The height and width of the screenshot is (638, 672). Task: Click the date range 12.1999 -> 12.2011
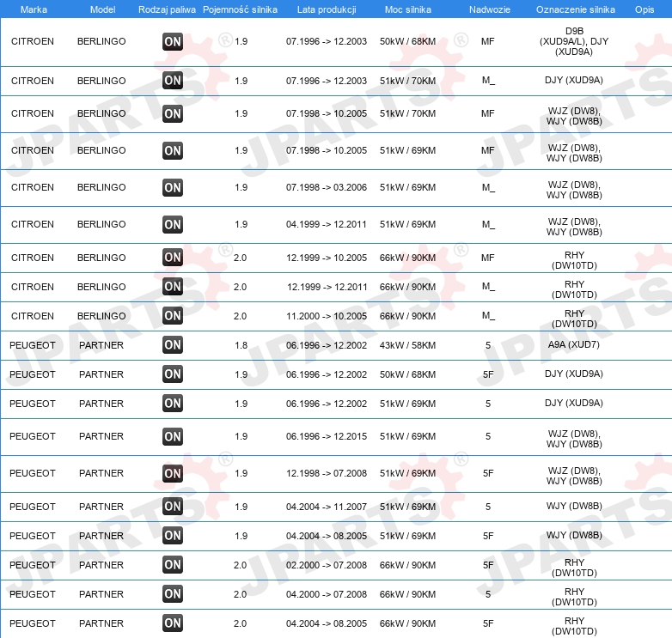[x=327, y=287]
